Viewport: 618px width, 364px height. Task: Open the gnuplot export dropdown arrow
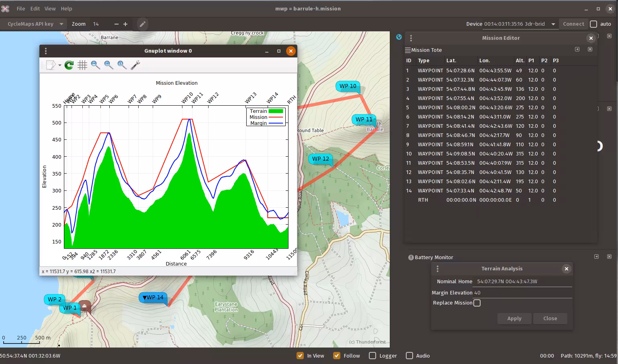point(60,65)
